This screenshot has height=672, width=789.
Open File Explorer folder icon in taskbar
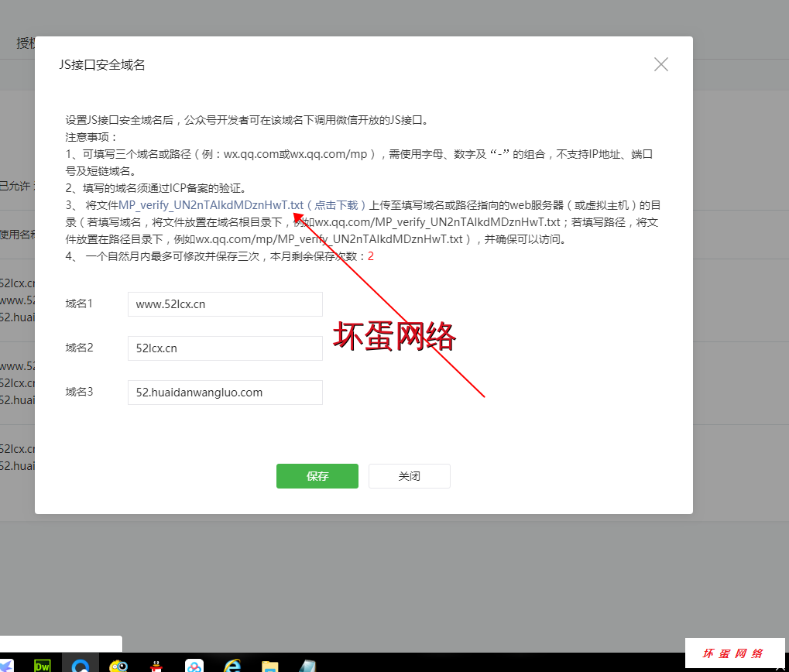coord(269,665)
